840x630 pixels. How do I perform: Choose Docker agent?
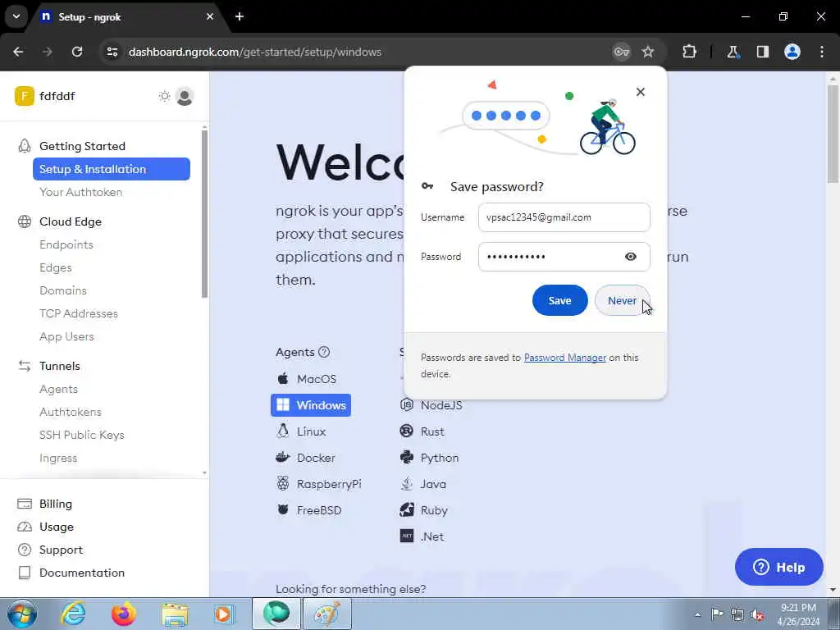307,458
